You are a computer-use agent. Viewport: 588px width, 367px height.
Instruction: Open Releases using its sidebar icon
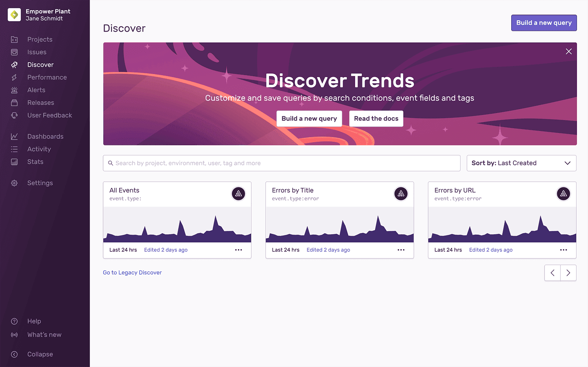(14, 102)
